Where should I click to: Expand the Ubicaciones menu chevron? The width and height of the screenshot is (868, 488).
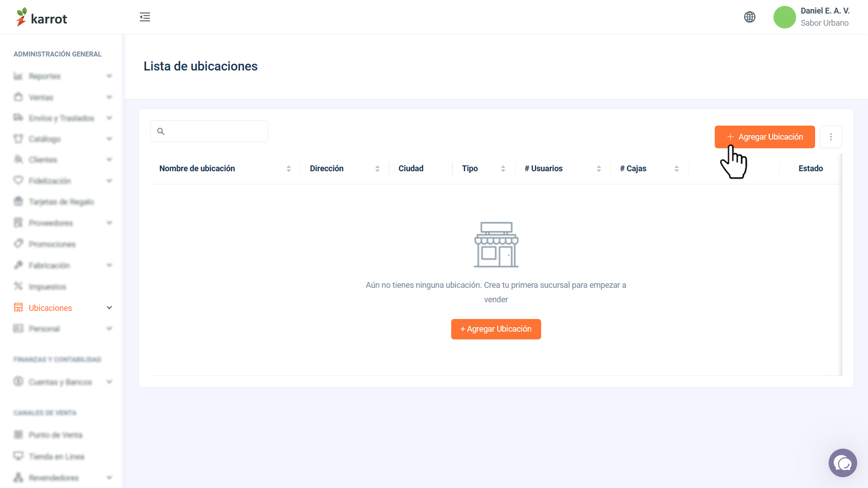(x=109, y=308)
